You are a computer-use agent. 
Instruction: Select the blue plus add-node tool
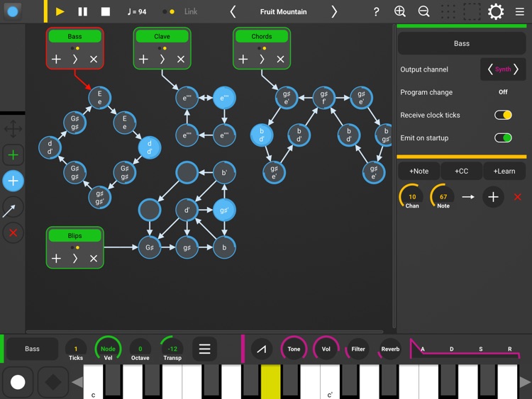(x=13, y=181)
